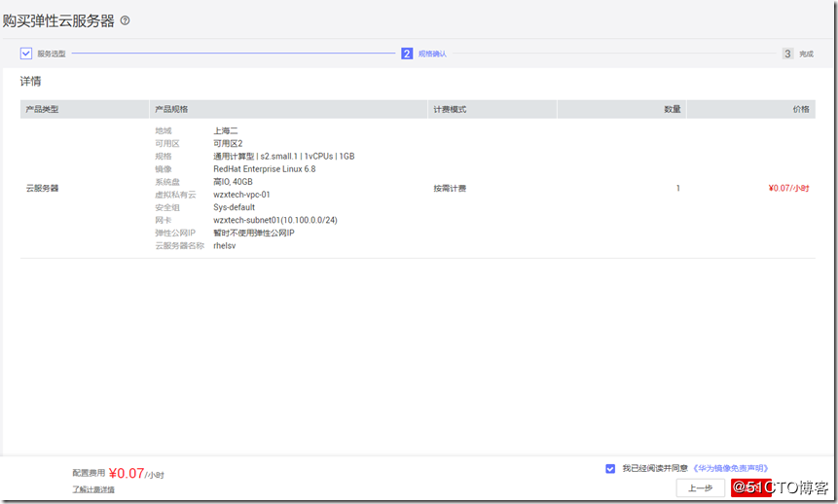
Task: Click the checked step icon for 服务选型
Action: pyautogui.click(x=26, y=54)
